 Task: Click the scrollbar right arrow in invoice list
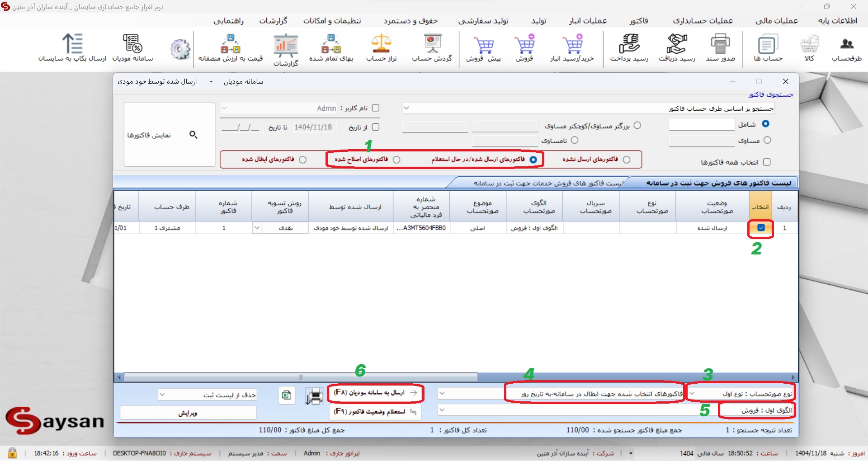click(793, 377)
